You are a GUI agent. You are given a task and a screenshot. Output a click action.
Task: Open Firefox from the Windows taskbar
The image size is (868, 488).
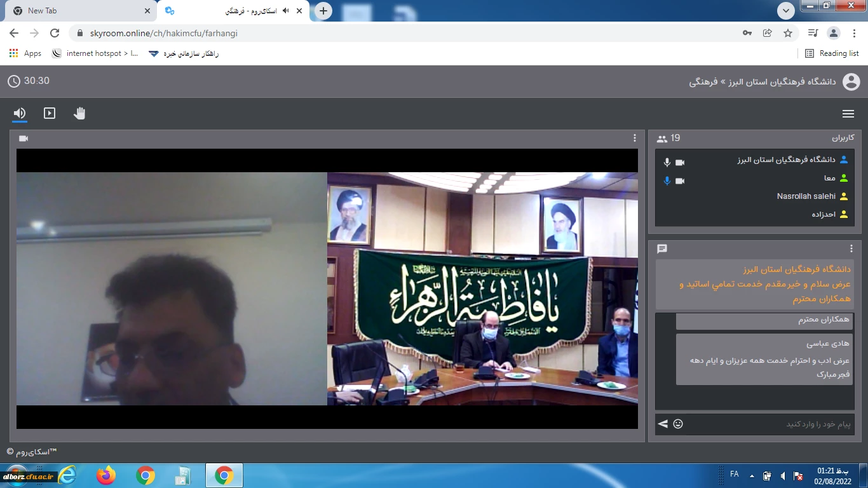[x=106, y=475]
